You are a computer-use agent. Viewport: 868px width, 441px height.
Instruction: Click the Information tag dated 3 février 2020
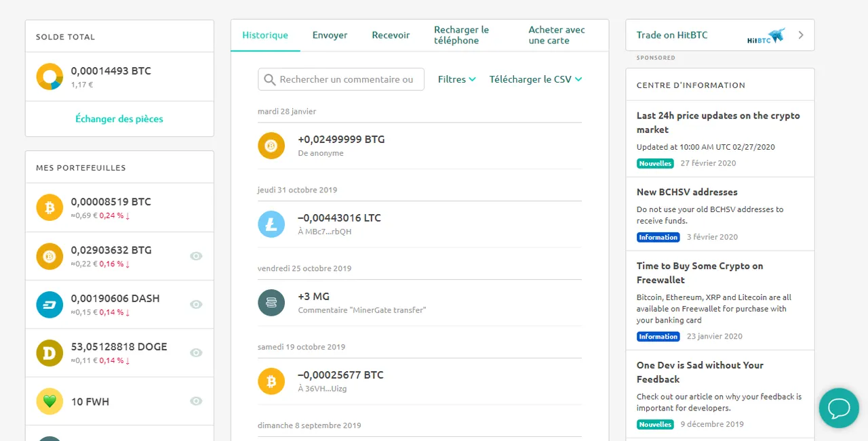pyautogui.click(x=658, y=237)
